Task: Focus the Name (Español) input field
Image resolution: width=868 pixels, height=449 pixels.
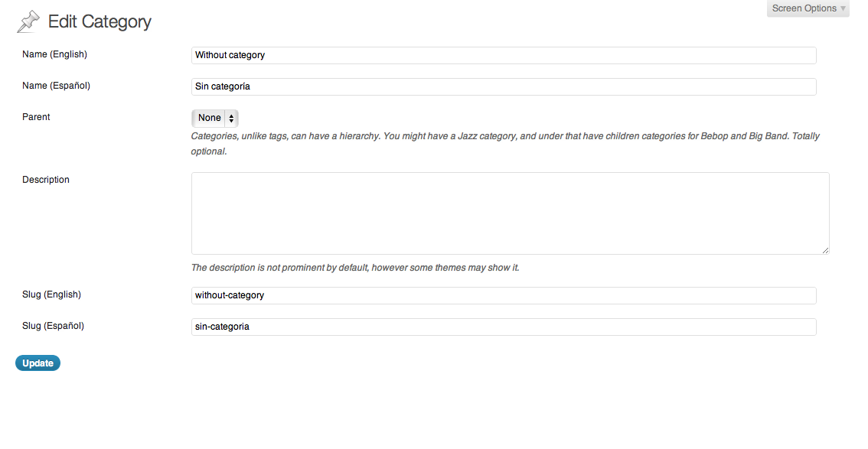Action: point(504,86)
